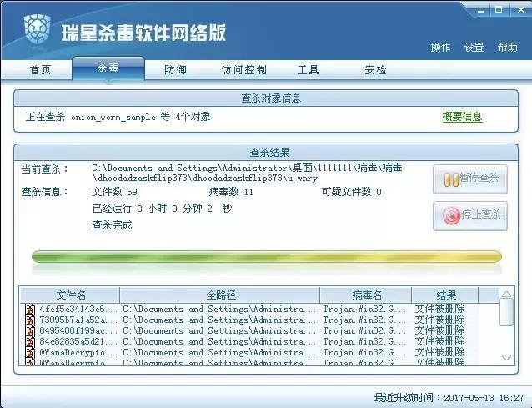Click the 病毒数 11 count

pyautogui.click(x=231, y=192)
